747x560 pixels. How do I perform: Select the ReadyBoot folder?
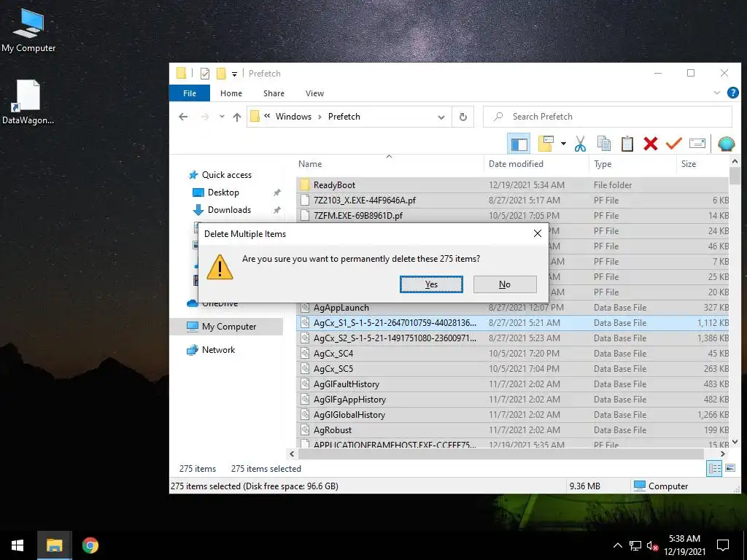[513, 184]
